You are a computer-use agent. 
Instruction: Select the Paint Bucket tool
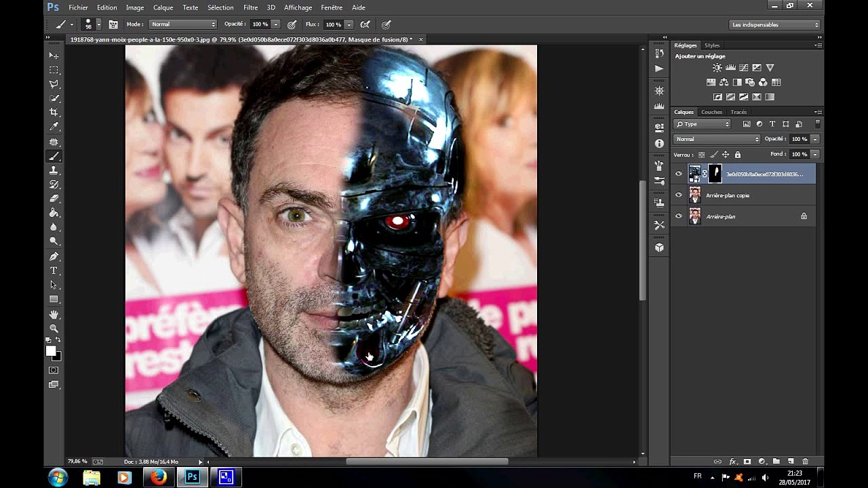(54, 213)
